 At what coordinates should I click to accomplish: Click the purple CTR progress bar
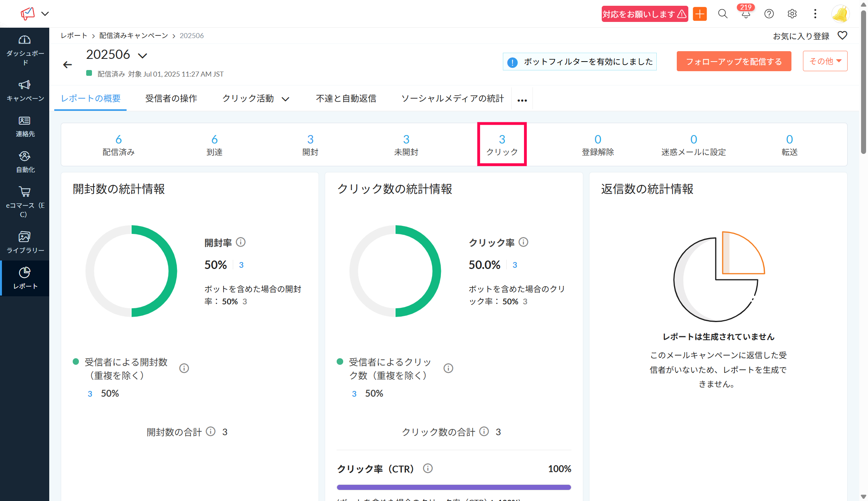tap(454, 487)
